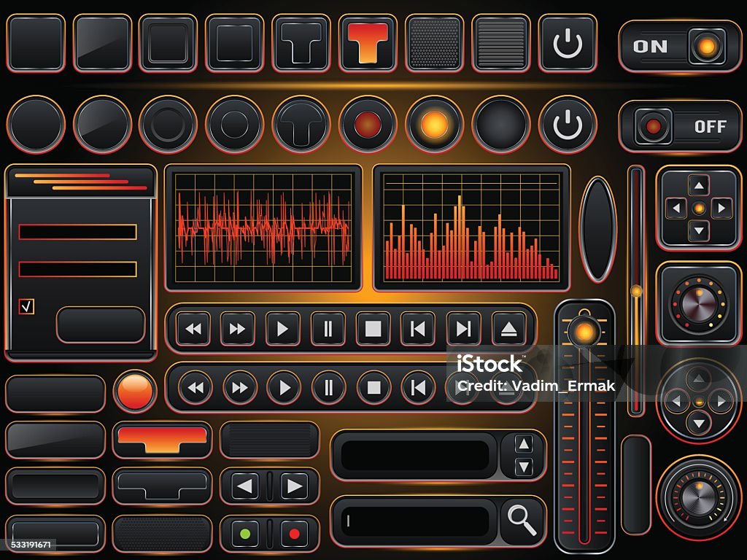
Task: Pause using the square pause button
Action: (x=328, y=329)
